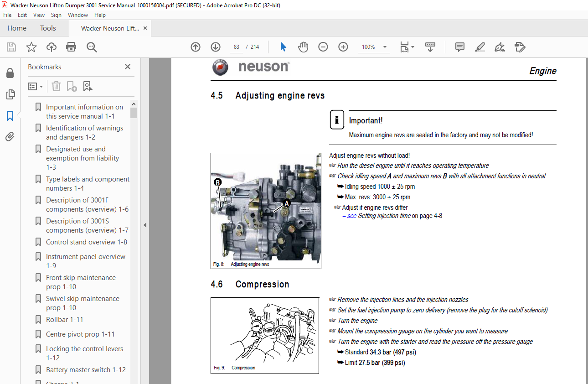Select the Highlight text pen tool

(480, 47)
